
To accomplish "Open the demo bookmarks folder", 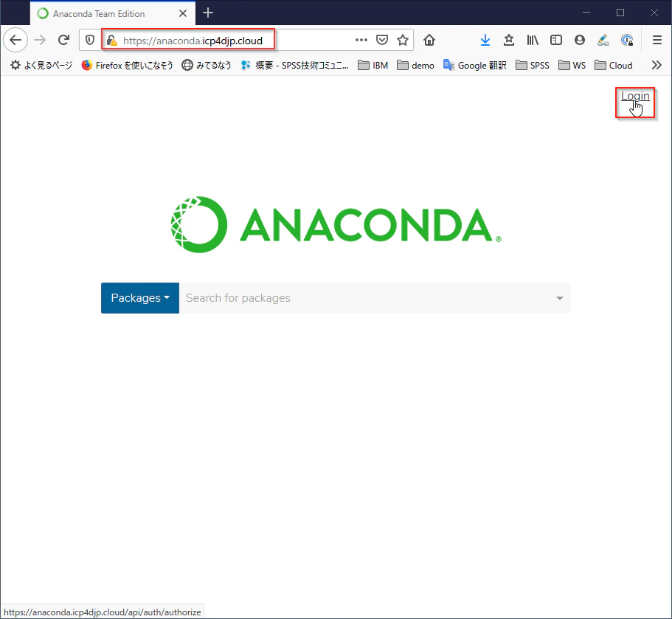I will (x=415, y=65).
